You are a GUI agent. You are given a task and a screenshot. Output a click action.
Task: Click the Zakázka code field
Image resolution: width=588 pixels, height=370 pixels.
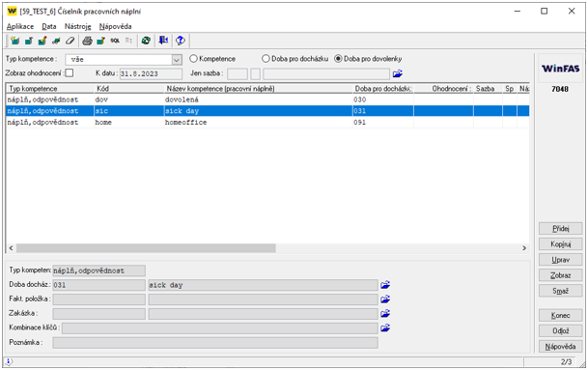pos(99,314)
